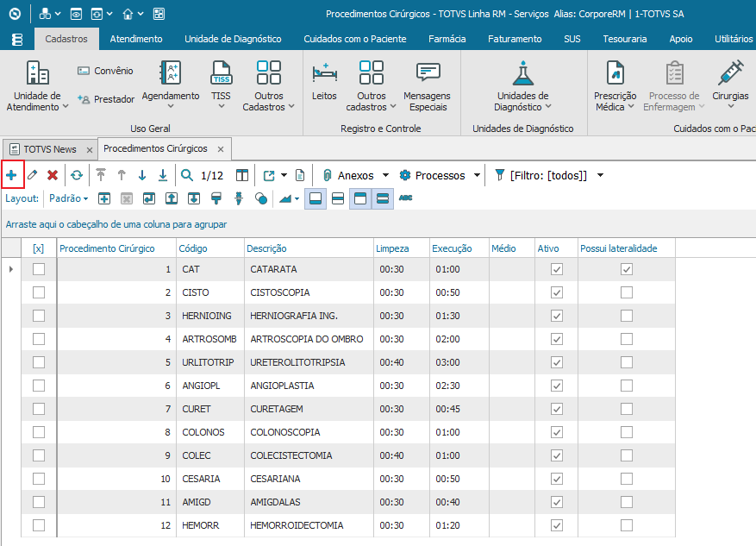Click the filter funnel [Filtro: [todos]]

point(541,176)
